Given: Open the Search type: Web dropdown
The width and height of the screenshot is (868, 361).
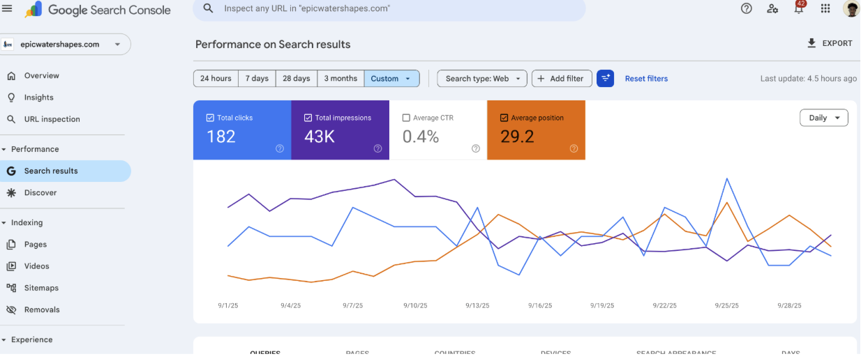Looking at the screenshot, I should click(x=482, y=79).
